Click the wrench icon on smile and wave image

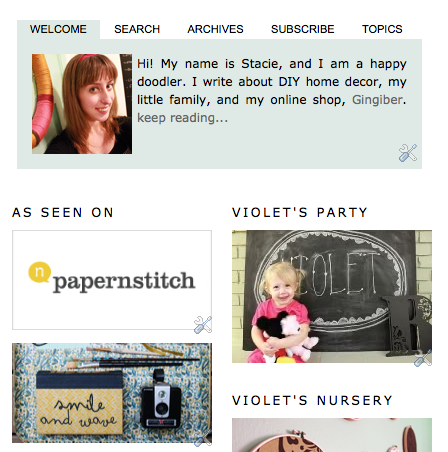[203, 438]
